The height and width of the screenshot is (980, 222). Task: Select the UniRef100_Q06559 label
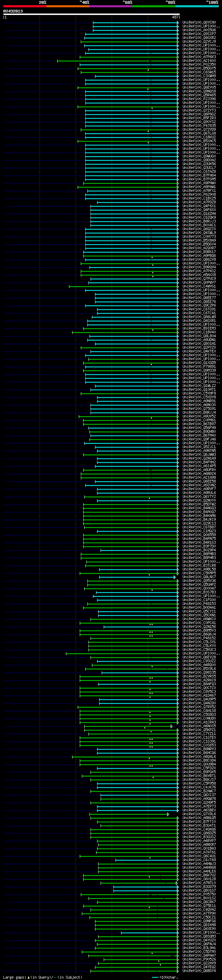(199, 535)
